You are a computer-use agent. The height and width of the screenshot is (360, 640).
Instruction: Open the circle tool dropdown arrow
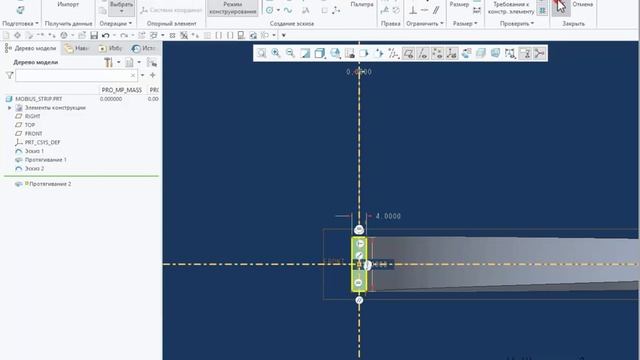tap(278, 10)
